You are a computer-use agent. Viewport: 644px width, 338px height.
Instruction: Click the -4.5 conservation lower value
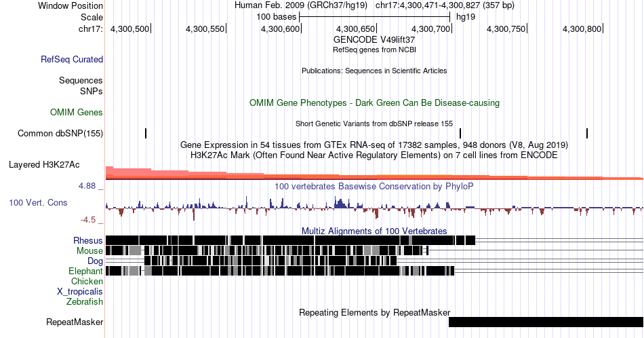coord(88,220)
